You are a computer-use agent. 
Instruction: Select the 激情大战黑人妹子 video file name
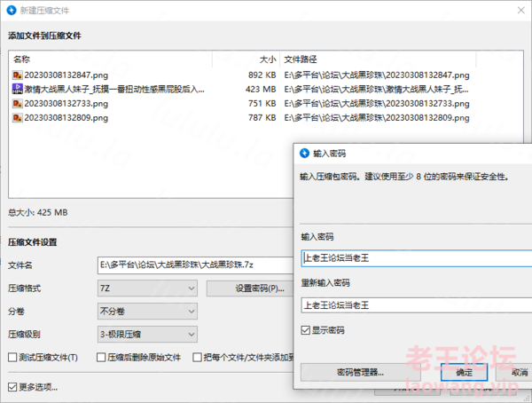114,89
